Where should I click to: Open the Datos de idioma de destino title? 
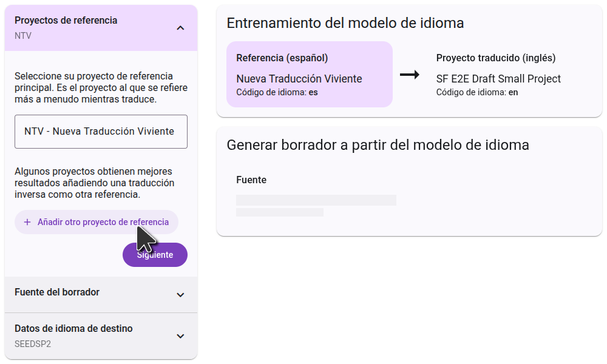tap(73, 328)
